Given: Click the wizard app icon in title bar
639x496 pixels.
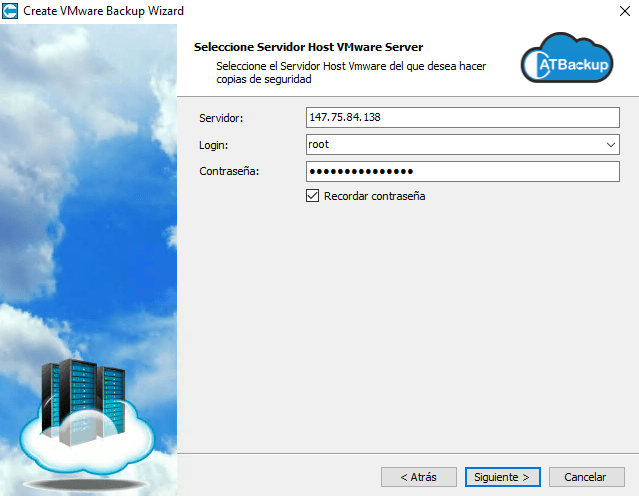Looking at the screenshot, I should pos(10,11).
